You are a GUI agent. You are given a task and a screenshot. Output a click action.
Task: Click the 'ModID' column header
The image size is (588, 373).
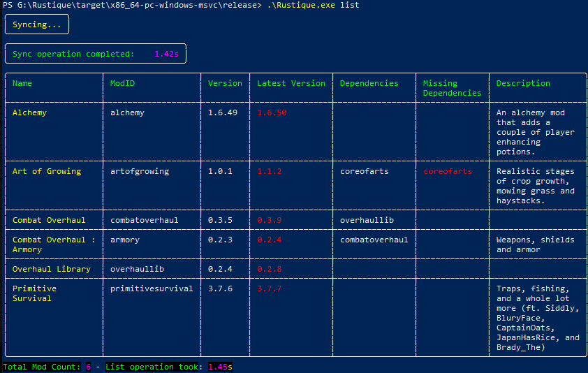coord(122,83)
